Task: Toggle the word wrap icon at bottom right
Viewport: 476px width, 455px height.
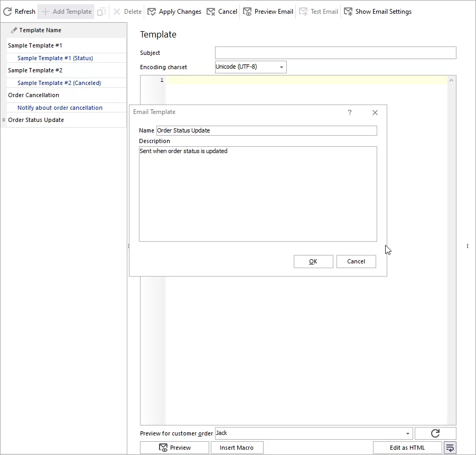Action: (450, 448)
